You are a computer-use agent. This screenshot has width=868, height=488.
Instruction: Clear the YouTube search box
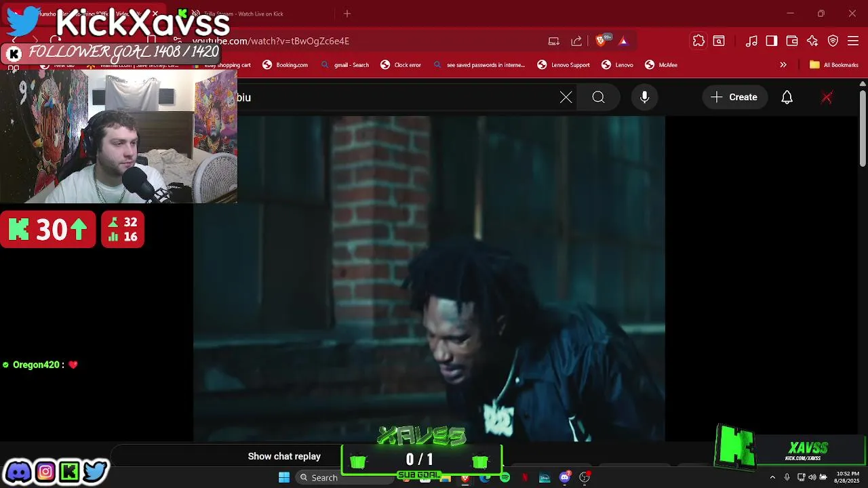566,98
